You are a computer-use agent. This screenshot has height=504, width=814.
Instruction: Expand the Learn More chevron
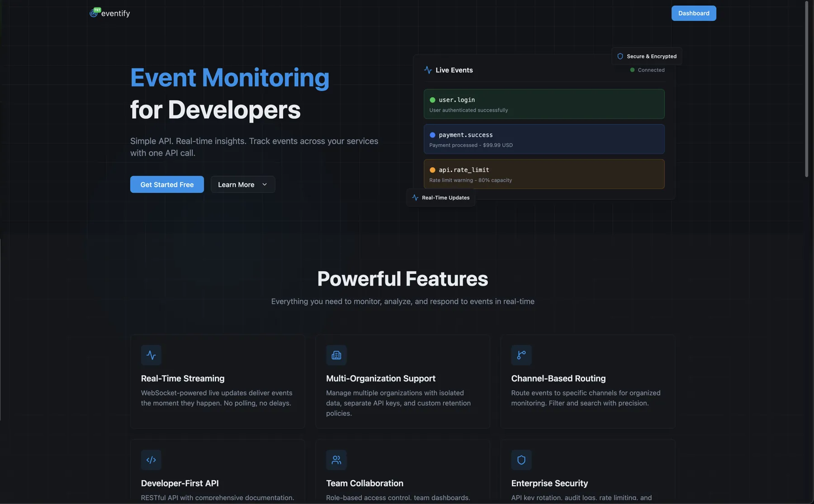(265, 184)
